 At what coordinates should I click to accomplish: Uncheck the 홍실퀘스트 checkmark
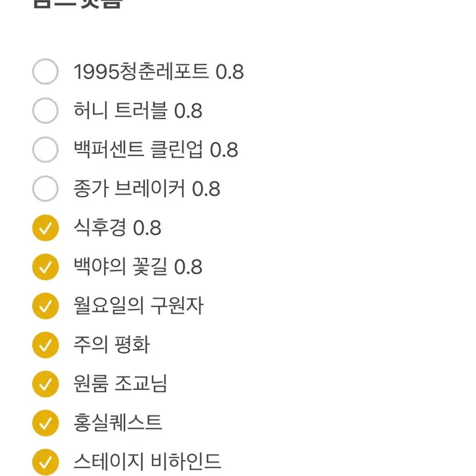45,422
